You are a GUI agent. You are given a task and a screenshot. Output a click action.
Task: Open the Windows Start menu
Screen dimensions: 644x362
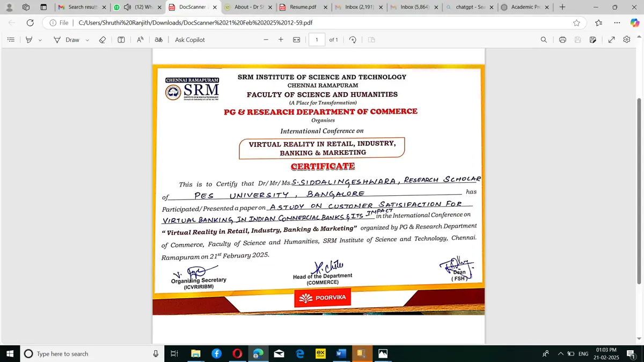pos(9,353)
